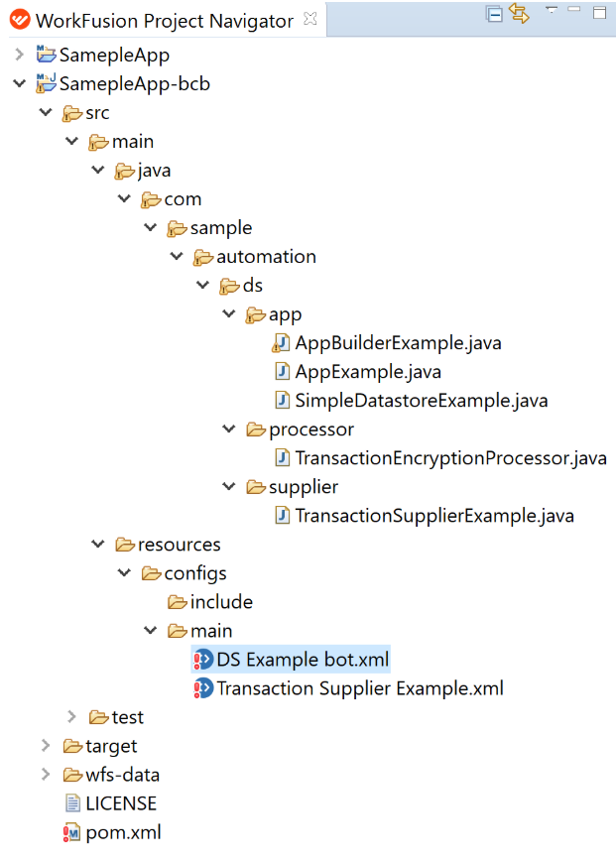Collapse the java folder arrow

[98, 170]
